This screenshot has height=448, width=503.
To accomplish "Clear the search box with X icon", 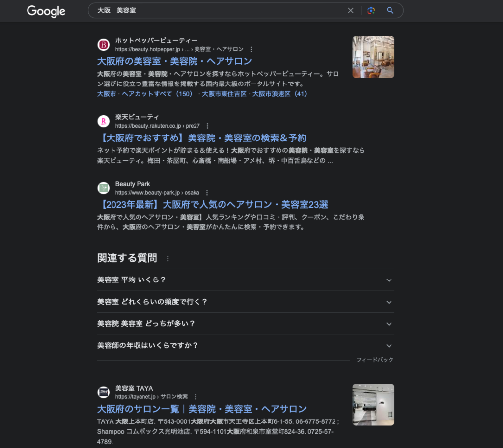I will 351,11.
